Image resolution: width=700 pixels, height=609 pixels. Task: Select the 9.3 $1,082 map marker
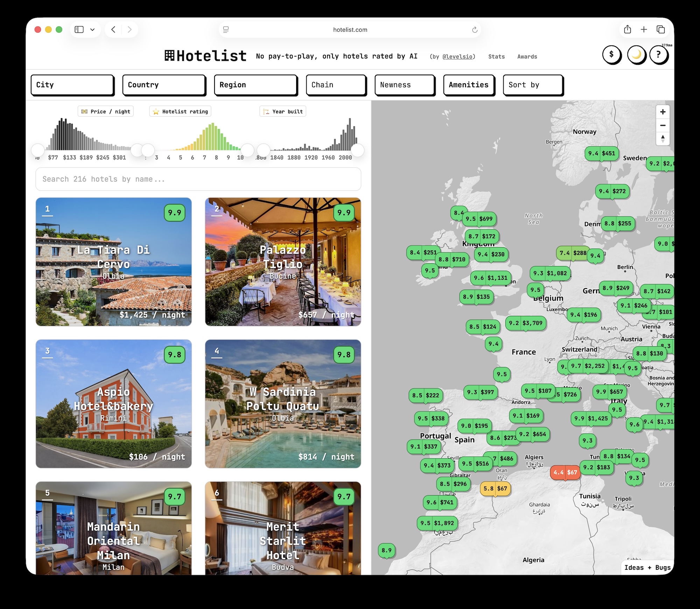click(x=550, y=273)
